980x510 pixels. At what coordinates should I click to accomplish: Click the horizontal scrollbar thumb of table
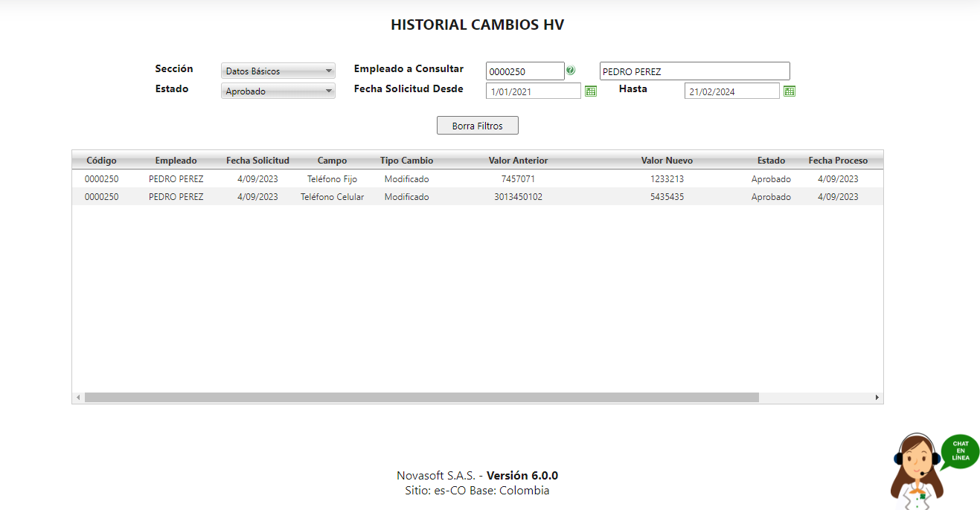pyautogui.click(x=422, y=398)
